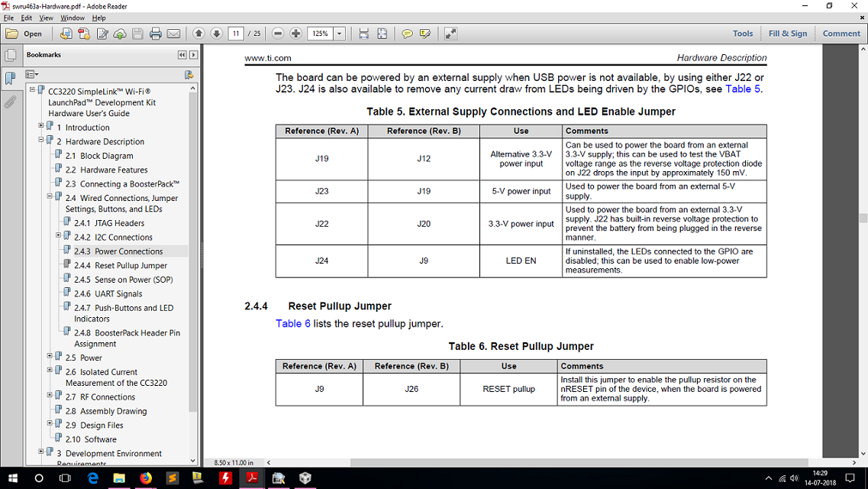Open the Edit menu

[x=26, y=18]
